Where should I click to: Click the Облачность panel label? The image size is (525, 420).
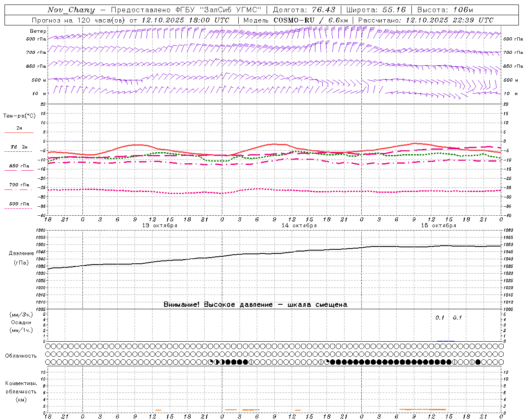pyautogui.click(x=21, y=356)
